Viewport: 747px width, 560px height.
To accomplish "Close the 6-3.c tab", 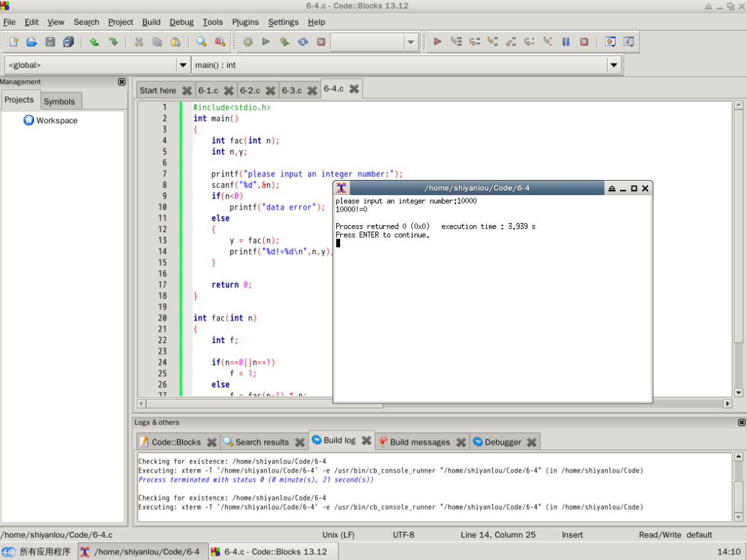I will coord(313,90).
